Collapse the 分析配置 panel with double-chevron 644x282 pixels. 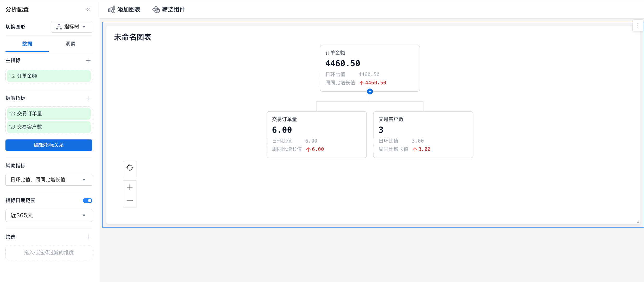[88, 10]
